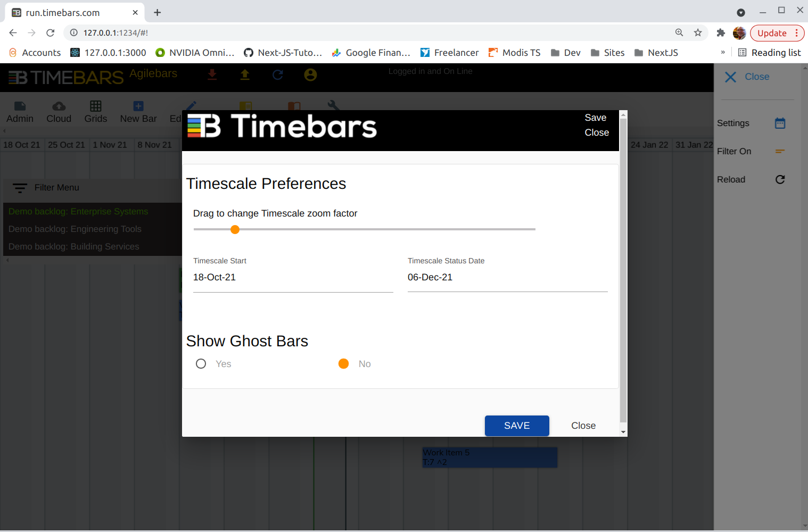
Task: Click the Timescale zoom factor slider handle
Action: coord(235,229)
